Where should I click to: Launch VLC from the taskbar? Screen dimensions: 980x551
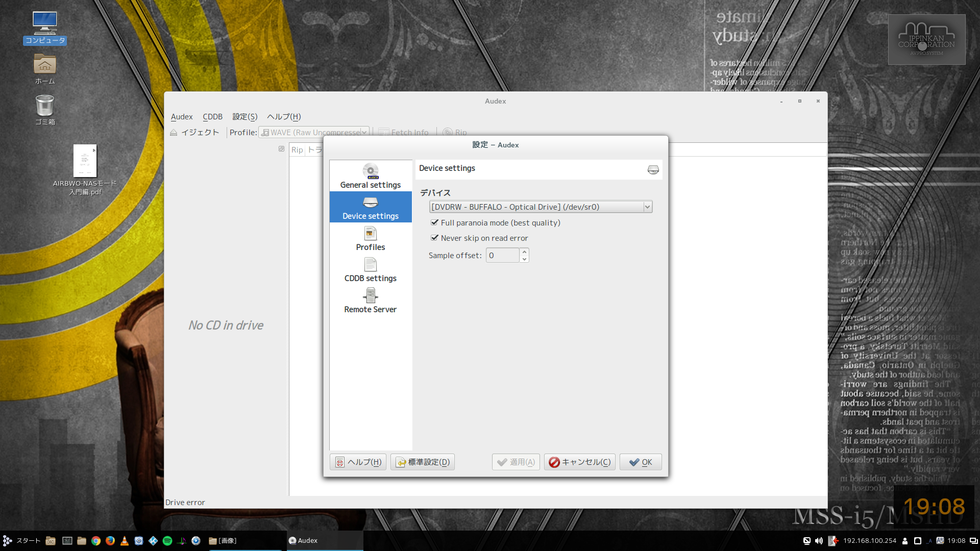click(x=125, y=541)
